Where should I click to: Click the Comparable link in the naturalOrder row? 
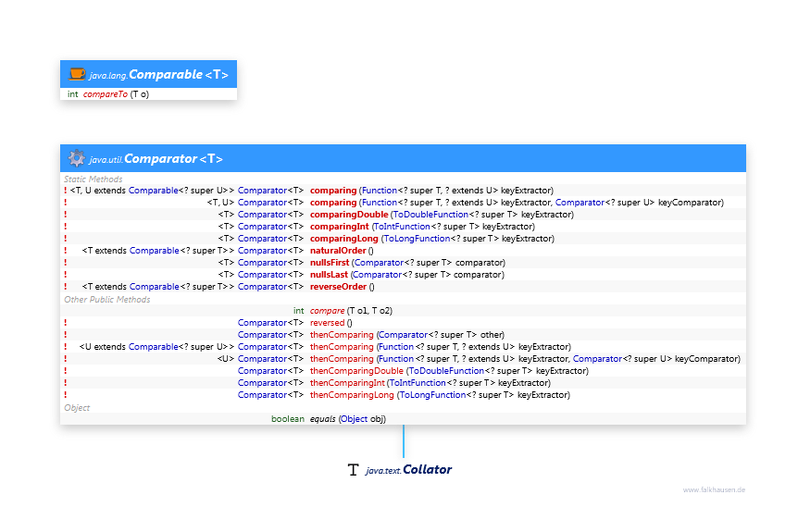[x=155, y=250]
